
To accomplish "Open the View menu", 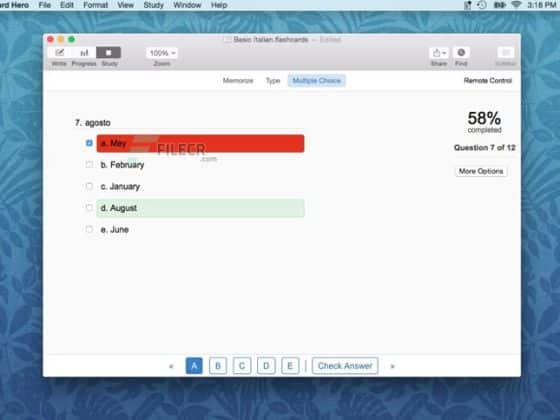I will point(125,5).
